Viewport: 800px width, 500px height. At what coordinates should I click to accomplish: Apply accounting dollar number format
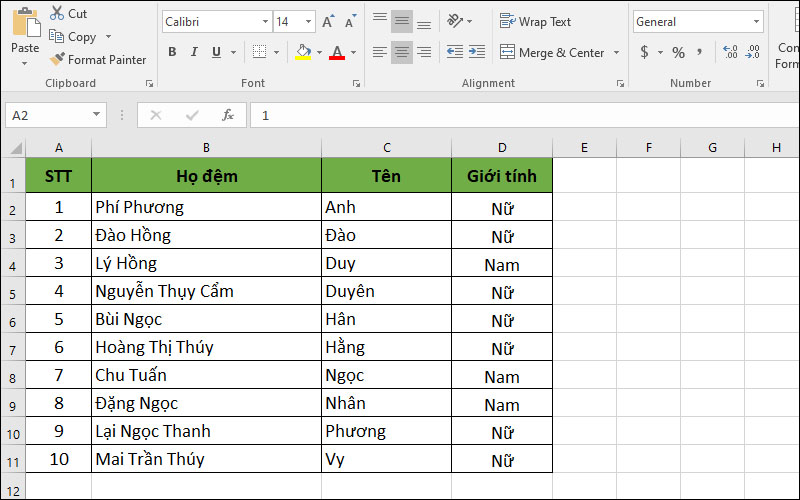tap(644, 52)
